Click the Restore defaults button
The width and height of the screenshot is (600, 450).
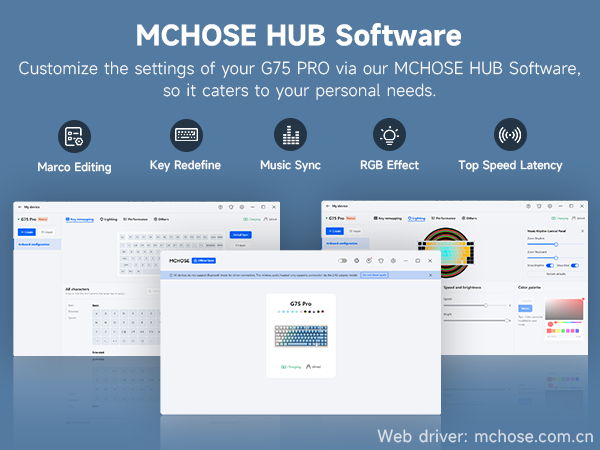click(x=556, y=274)
